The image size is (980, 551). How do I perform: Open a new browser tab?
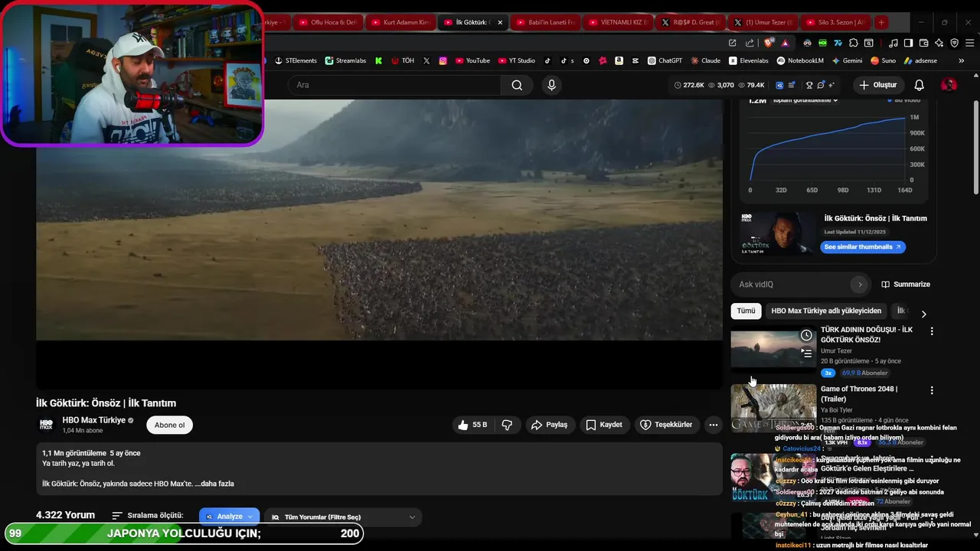click(x=881, y=22)
